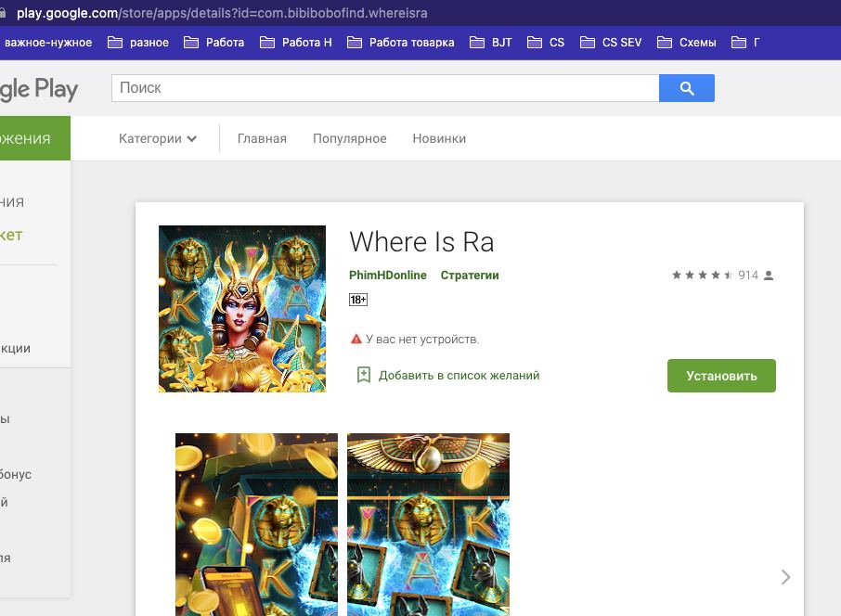
Task: Click the 914 reviews count
Action: (747, 275)
